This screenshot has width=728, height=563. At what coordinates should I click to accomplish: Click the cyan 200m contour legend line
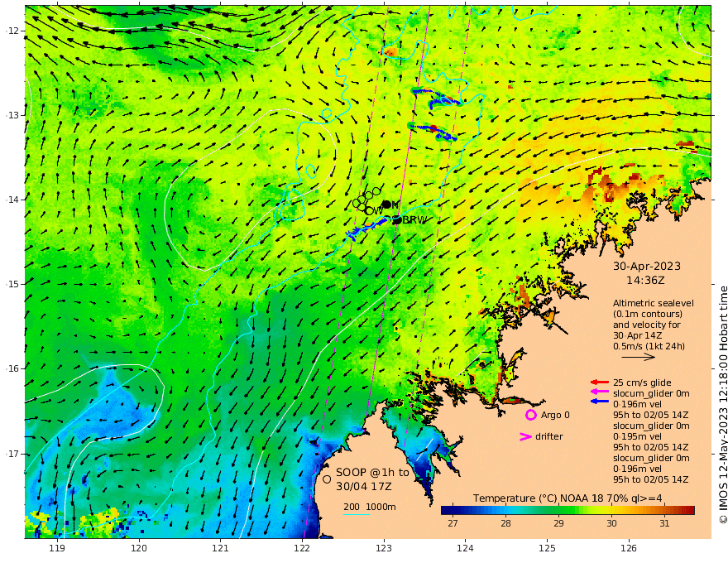[356, 514]
